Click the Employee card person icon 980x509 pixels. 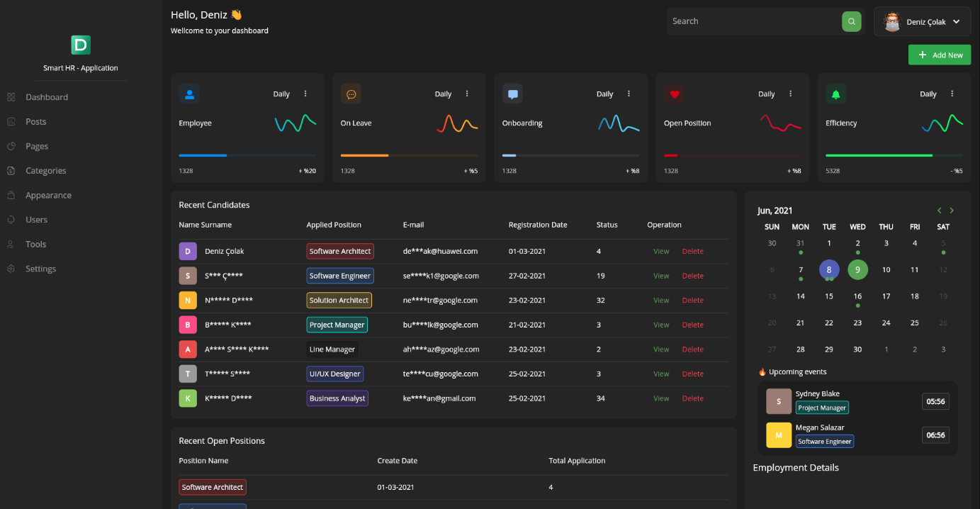coord(189,94)
